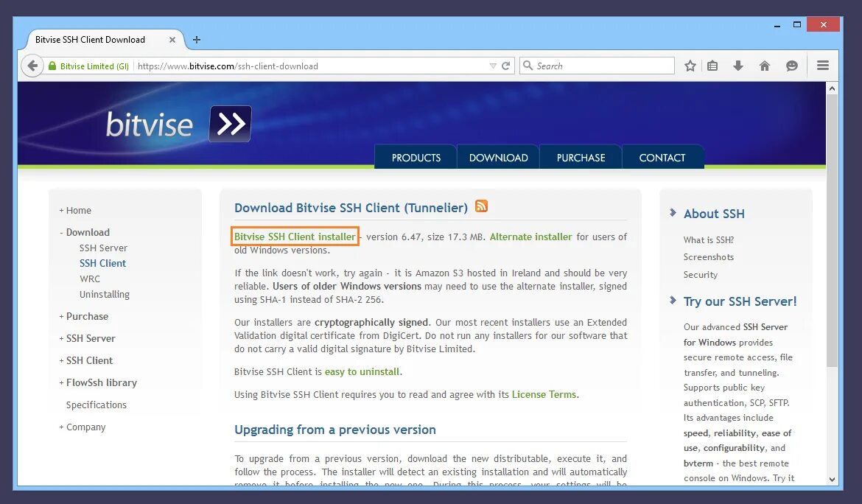Open Uninstalling sidebar link
This screenshot has height=504, width=862.
[105, 295]
